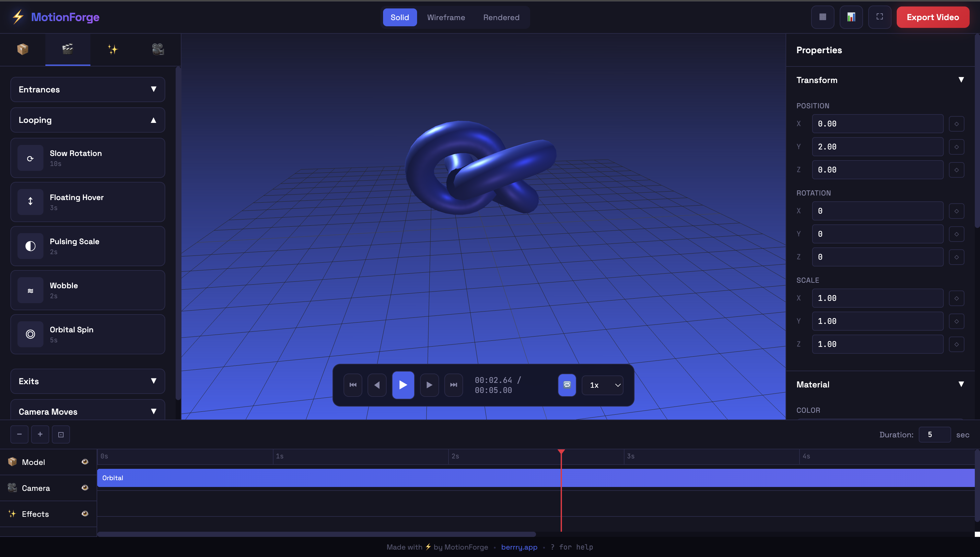Toggle Camera track visibility

tap(85, 488)
